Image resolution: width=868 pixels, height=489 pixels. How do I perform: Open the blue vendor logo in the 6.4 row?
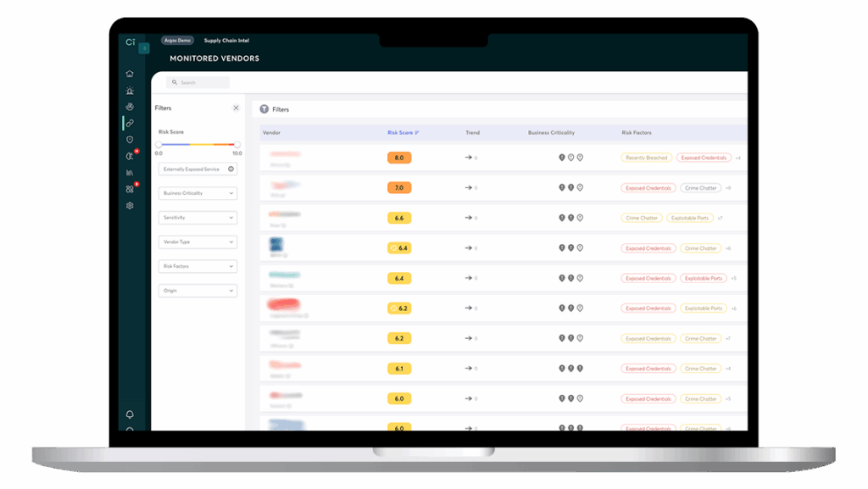click(276, 244)
